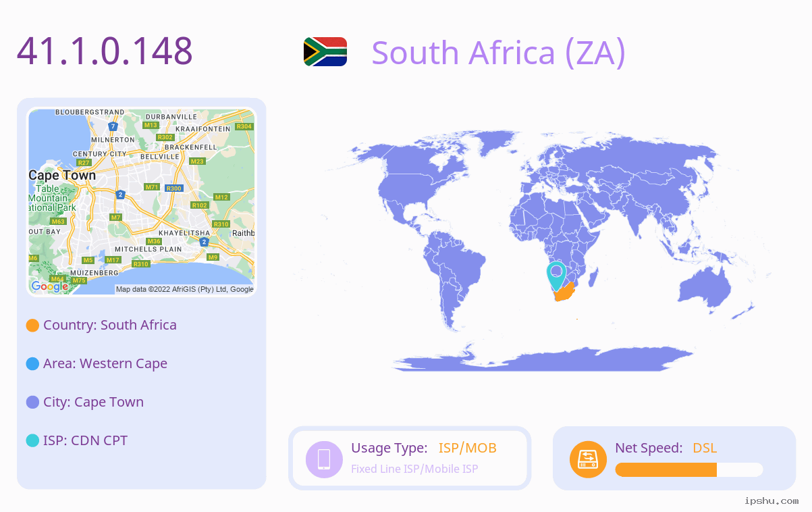
Task: Click the teal dot beside ISP
Action: click(x=32, y=441)
